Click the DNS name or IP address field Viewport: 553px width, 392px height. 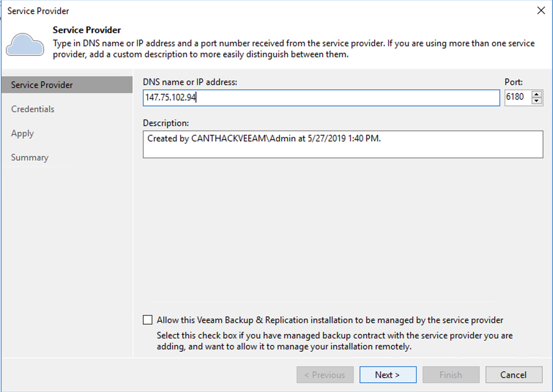click(321, 98)
